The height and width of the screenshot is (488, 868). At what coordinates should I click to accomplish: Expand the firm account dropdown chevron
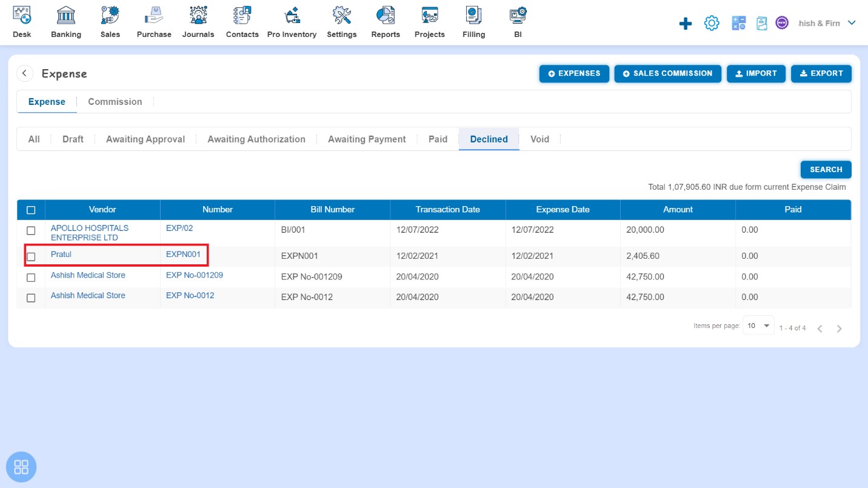[x=852, y=23]
